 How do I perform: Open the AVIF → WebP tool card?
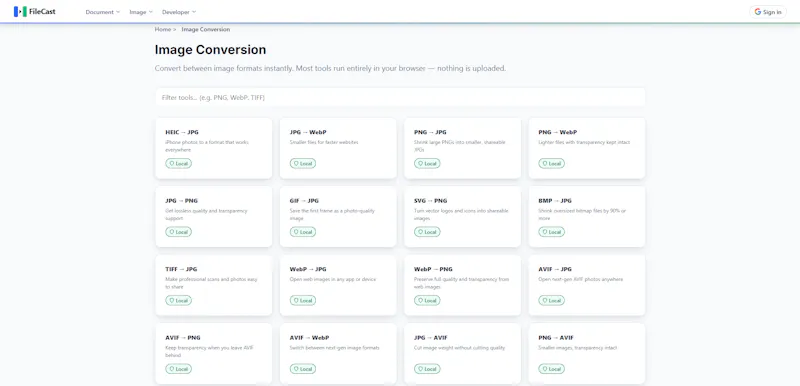click(x=338, y=353)
